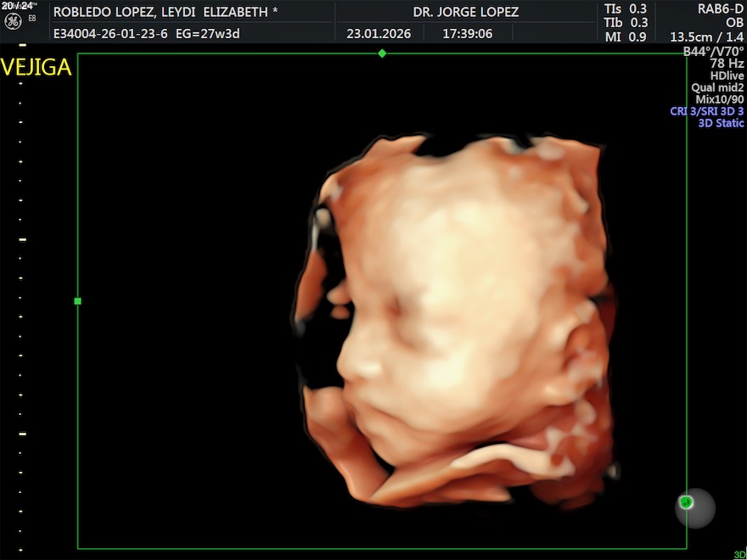The height and width of the screenshot is (560, 747).
Task: Click the green 3D indicator in bottom corner
Action: tap(739, 555)
